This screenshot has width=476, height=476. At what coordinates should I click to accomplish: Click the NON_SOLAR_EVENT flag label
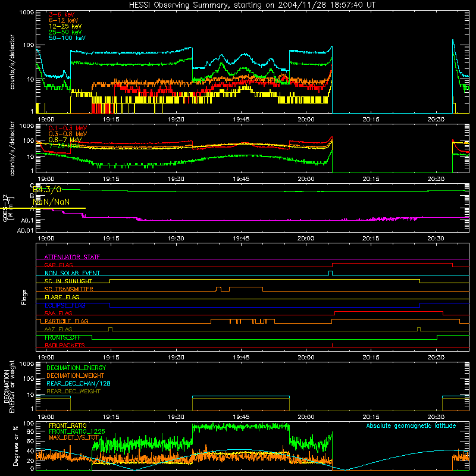[x=72, y=273]
